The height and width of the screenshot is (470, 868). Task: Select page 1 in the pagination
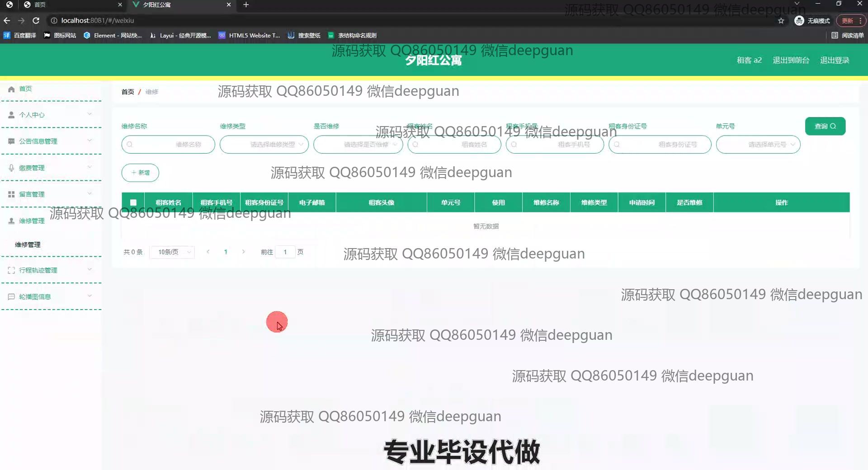point(226,252)
